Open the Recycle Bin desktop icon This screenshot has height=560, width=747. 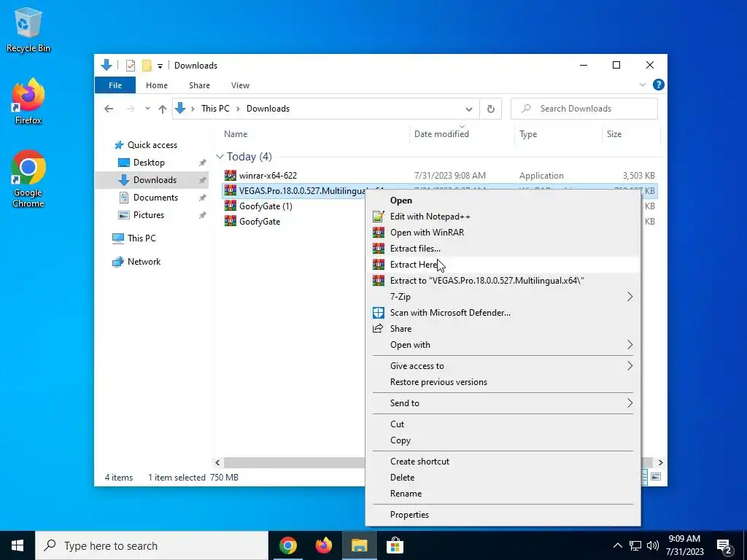click(28, 29)
